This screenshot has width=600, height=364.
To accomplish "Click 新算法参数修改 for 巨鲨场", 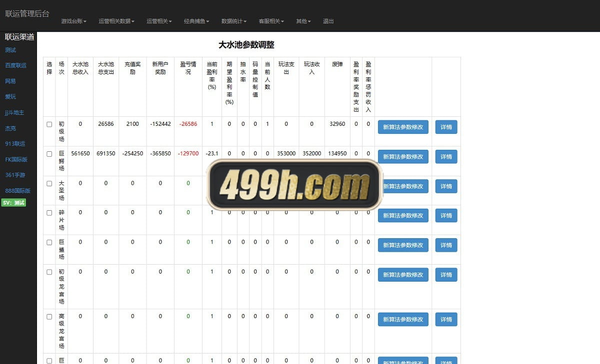I will pyautogui.click(x=403, y=245).
